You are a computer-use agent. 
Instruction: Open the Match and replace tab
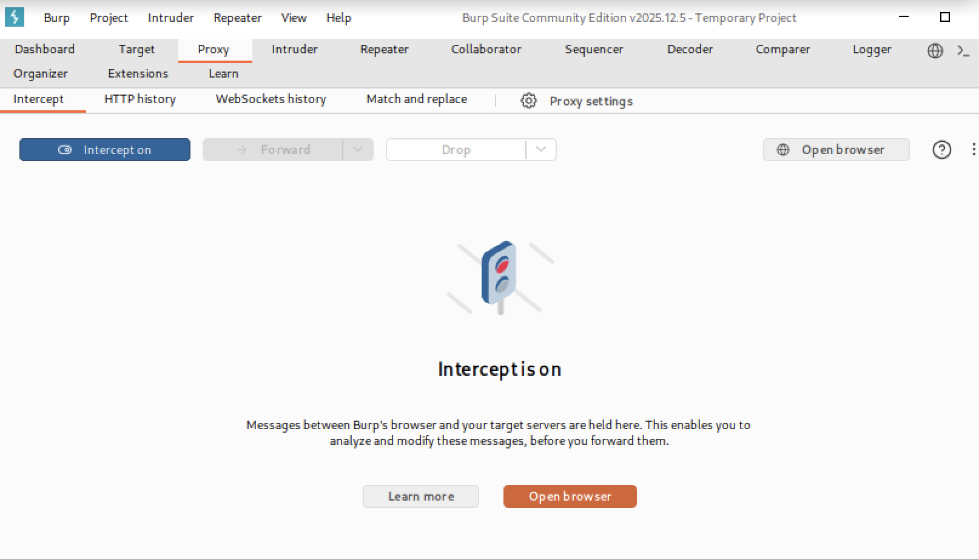tap(416, 99)
